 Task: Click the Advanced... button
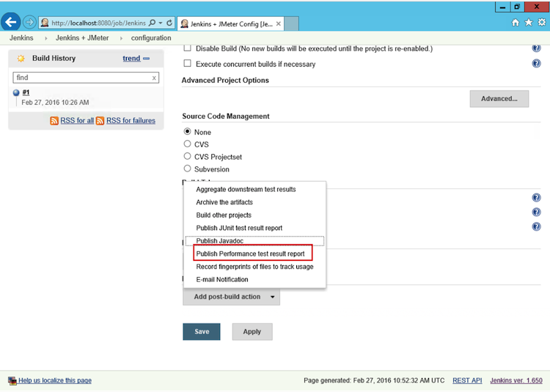(x=499, y=99)
